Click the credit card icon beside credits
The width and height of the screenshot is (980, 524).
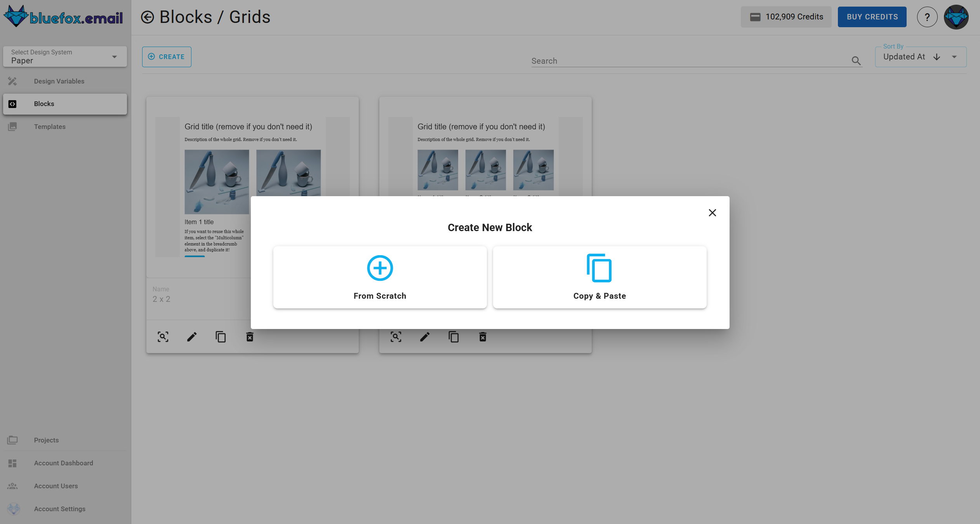pyautogui.click(x=755, y=17)
